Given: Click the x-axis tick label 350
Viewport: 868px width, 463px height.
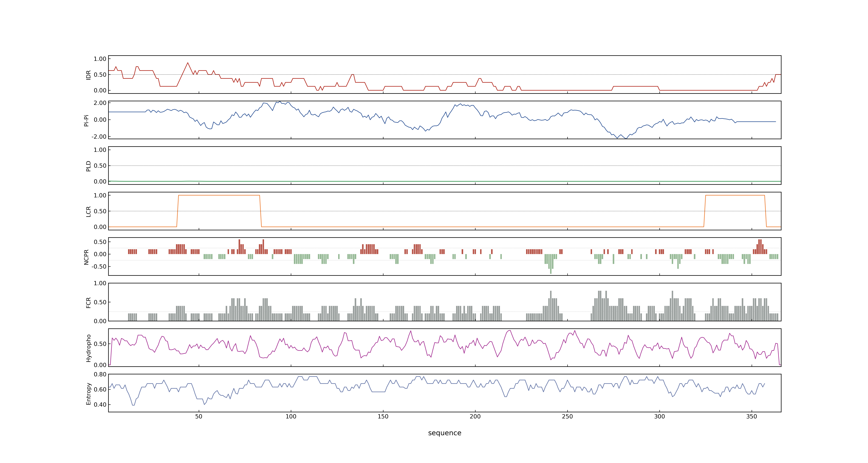Looking at the screenshot, I should point(752,416).
